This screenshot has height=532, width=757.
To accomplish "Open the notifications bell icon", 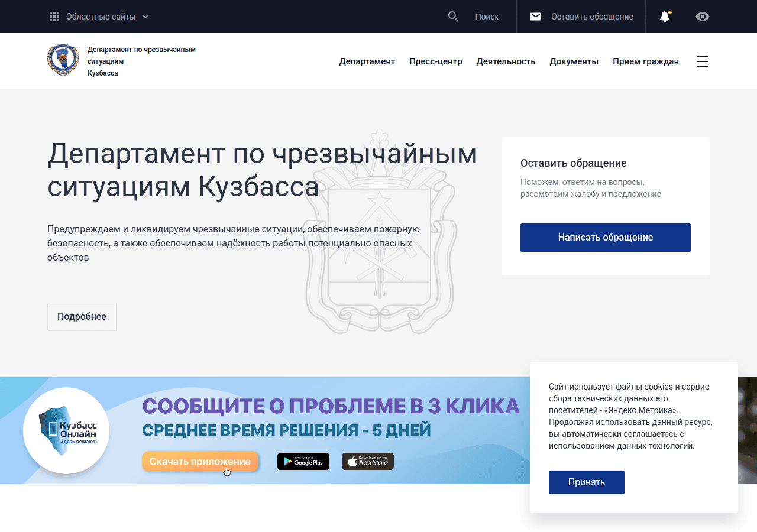I will [665, 17].
